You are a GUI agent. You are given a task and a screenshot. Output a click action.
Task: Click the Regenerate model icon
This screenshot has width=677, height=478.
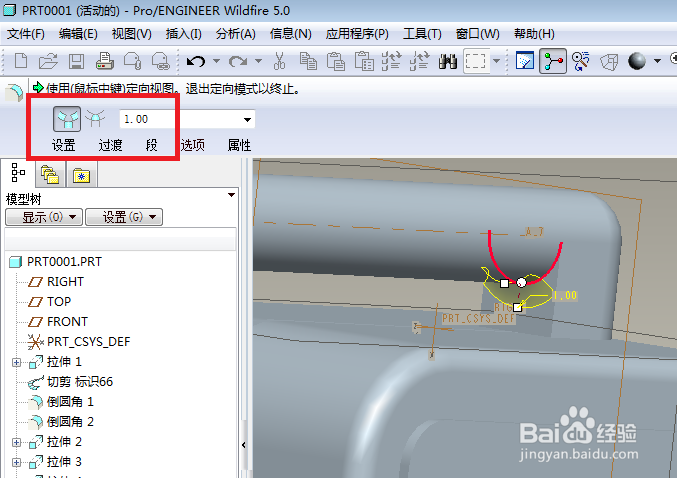click(392, 61)
